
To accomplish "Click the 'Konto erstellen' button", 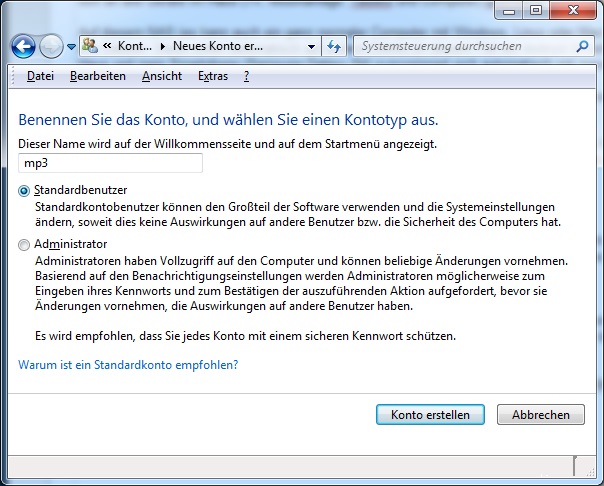I will (x=430, y=415).
